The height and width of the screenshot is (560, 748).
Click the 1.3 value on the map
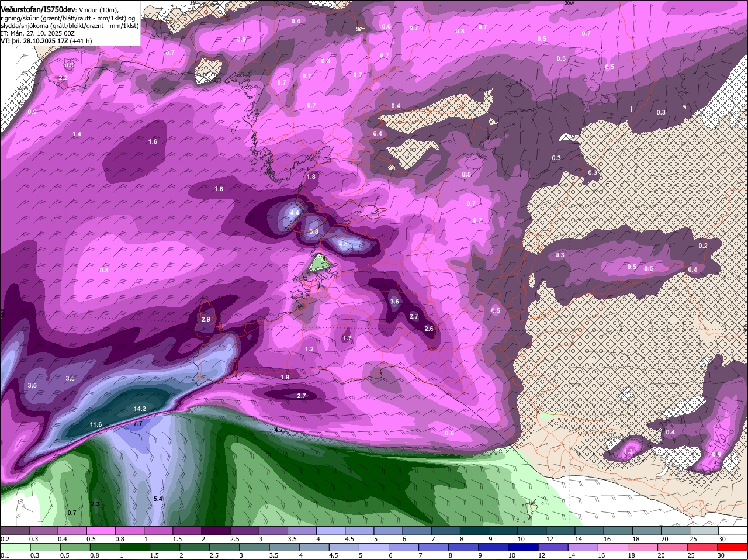click(629, 452)
